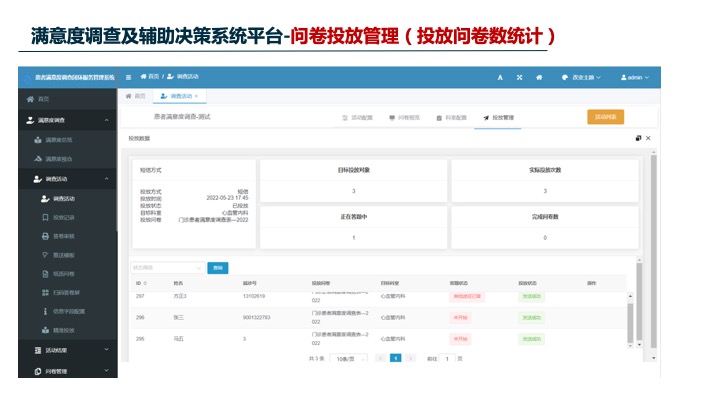The height and width of the screenshot is (405, 720).
Task: Click the 精准投放 sidebar icon
Action: [45, 330]
